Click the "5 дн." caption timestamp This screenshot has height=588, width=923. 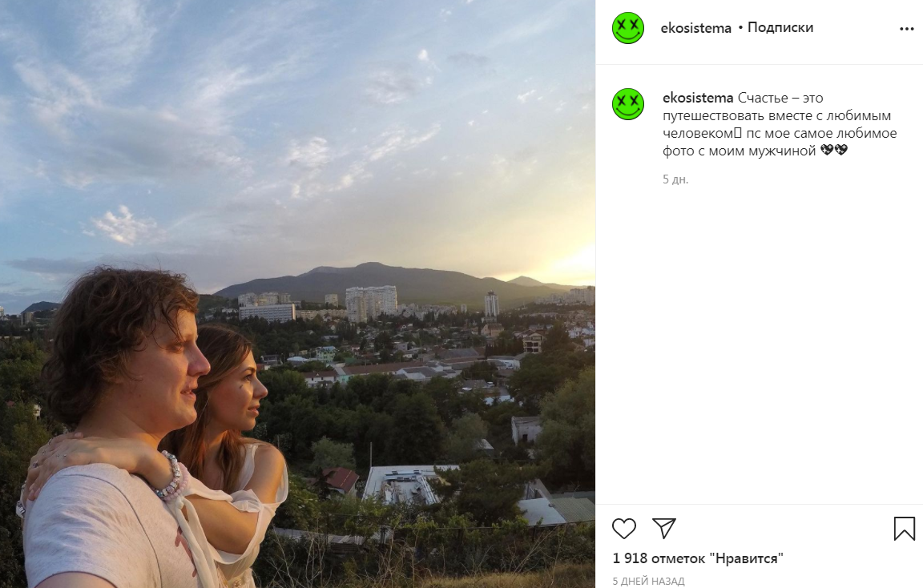click(x=675, y=179)
